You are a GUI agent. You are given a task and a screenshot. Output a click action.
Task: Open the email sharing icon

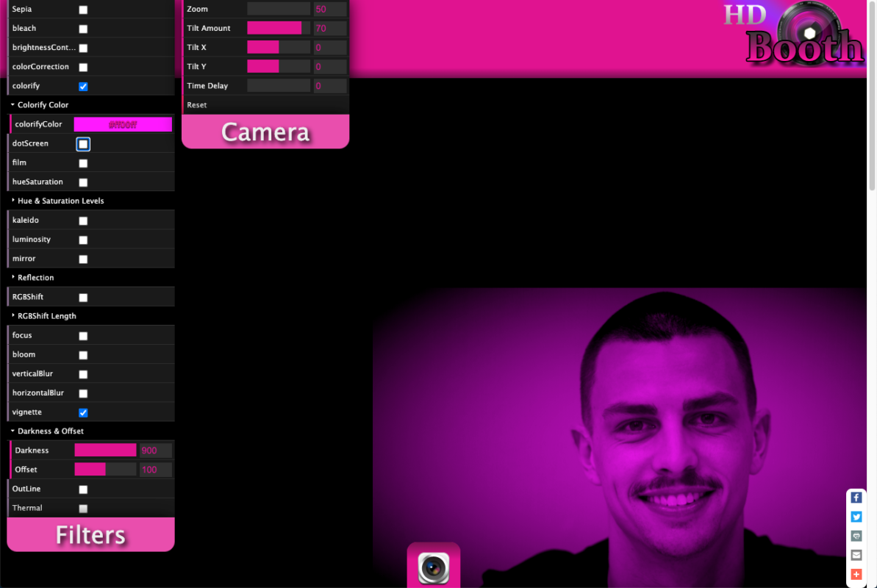856,555
